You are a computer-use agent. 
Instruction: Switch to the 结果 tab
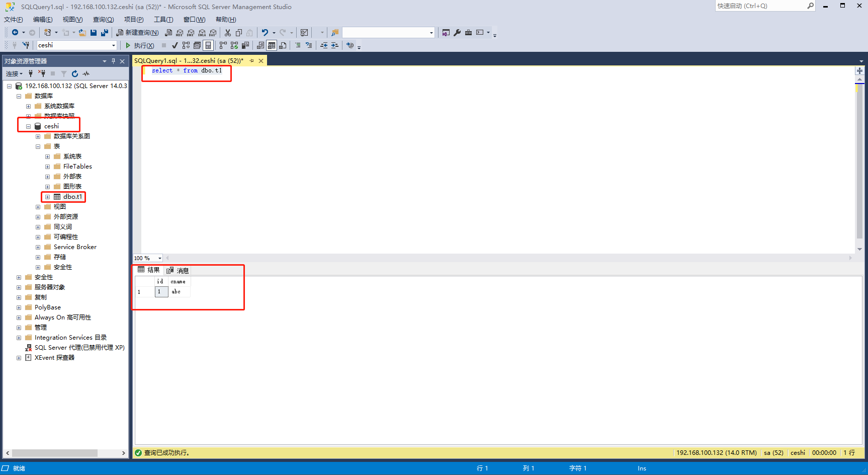click(149, 270)
